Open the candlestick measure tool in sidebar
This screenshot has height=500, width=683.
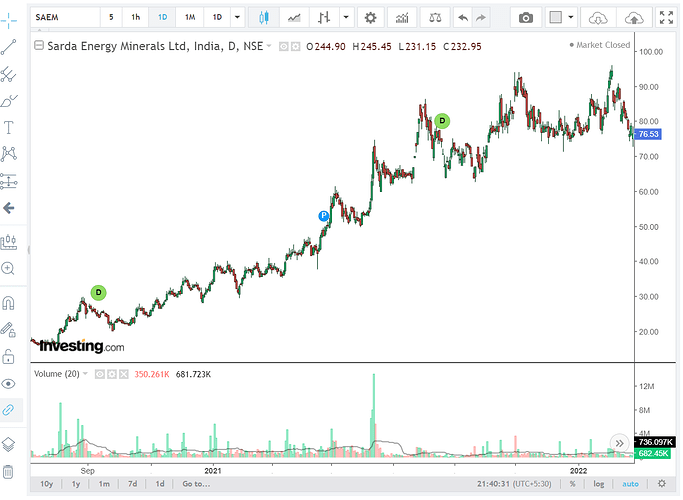pyautogui.click(x=9, y=242)
